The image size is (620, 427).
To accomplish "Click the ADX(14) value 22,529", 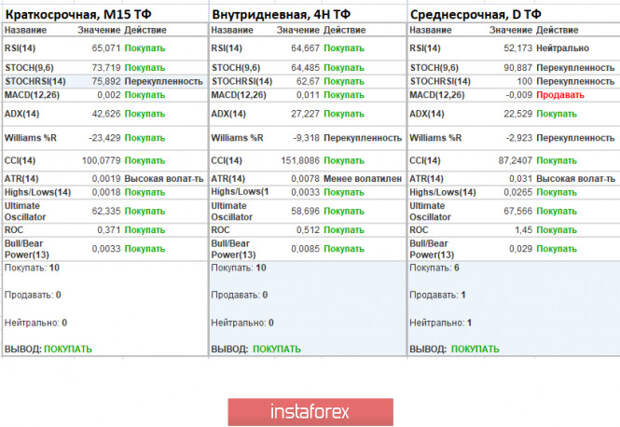I will coord(518,114).
